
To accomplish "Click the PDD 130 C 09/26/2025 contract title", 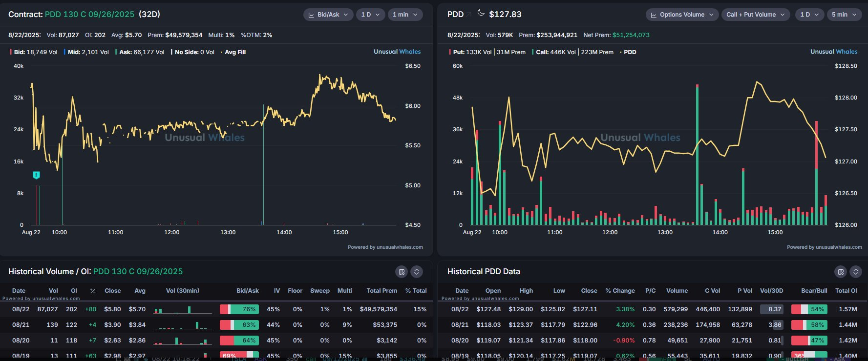I will [x=89, y=15].
